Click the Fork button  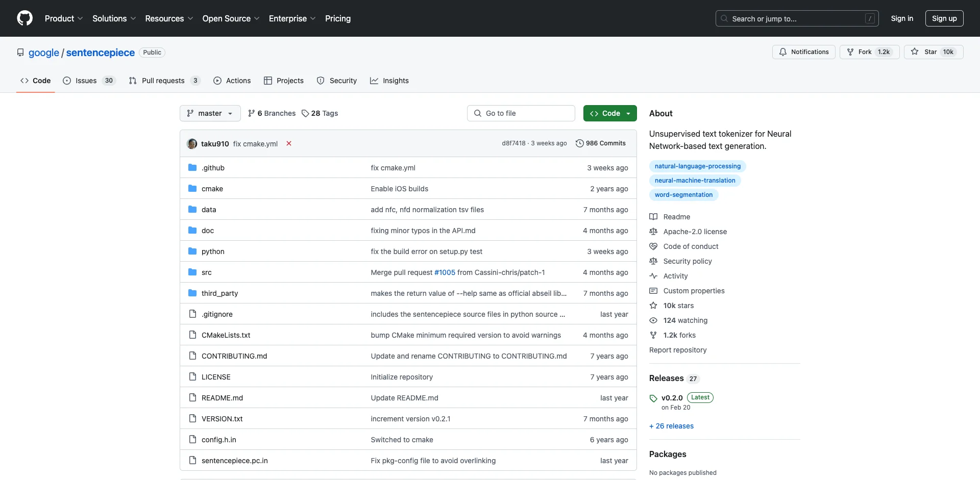click(x=870, y=52)
